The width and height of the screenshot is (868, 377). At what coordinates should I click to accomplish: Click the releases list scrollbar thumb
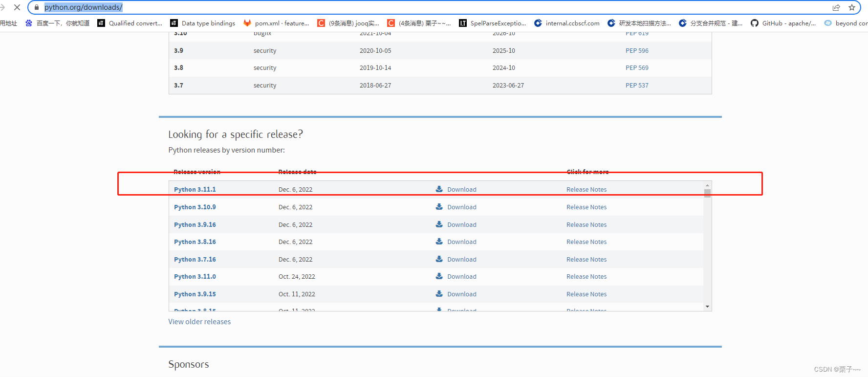707,194
